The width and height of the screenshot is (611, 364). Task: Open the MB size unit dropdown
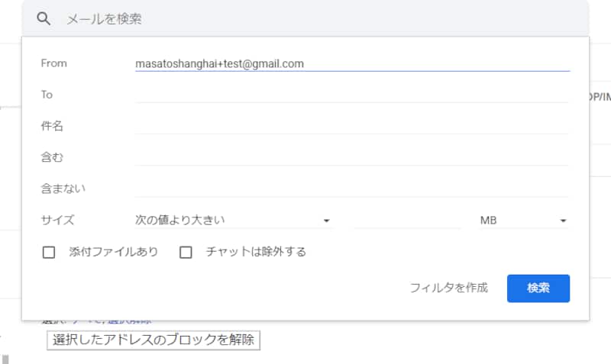point(524,220)
